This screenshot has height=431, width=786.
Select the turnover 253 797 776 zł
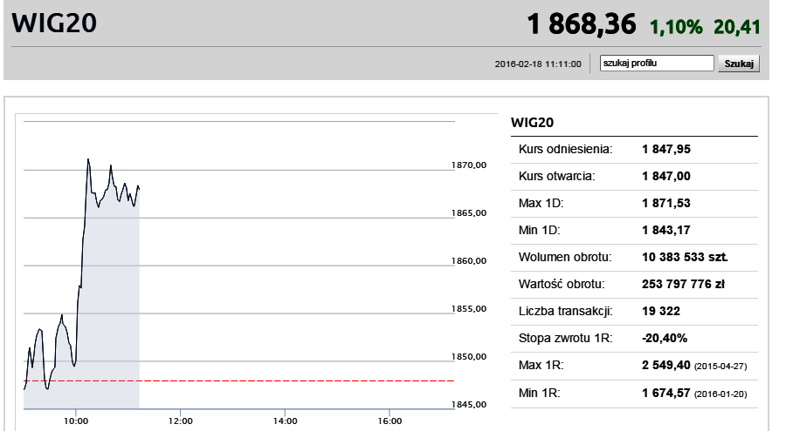pyautogui.click(x=683, y=285)
